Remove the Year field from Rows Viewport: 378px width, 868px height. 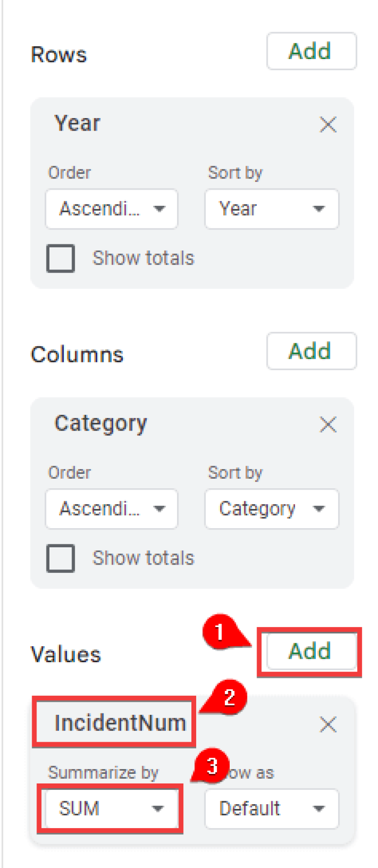328,125
